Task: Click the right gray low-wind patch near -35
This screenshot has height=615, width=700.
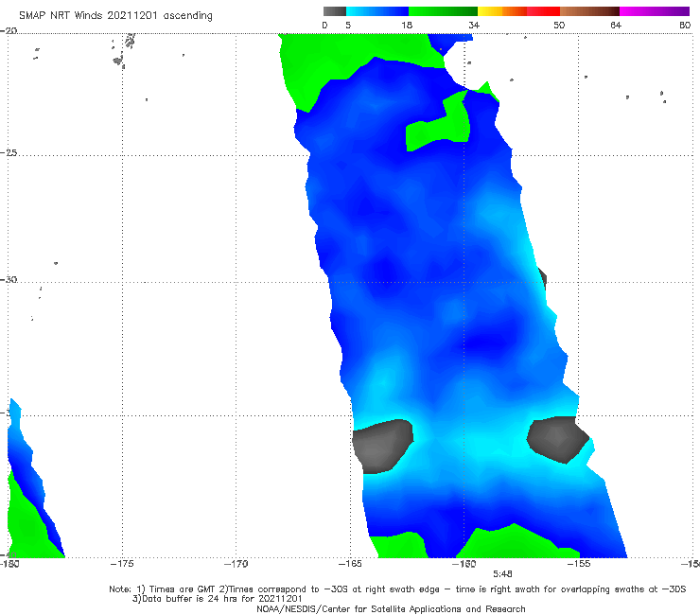Action: [557, 439]
